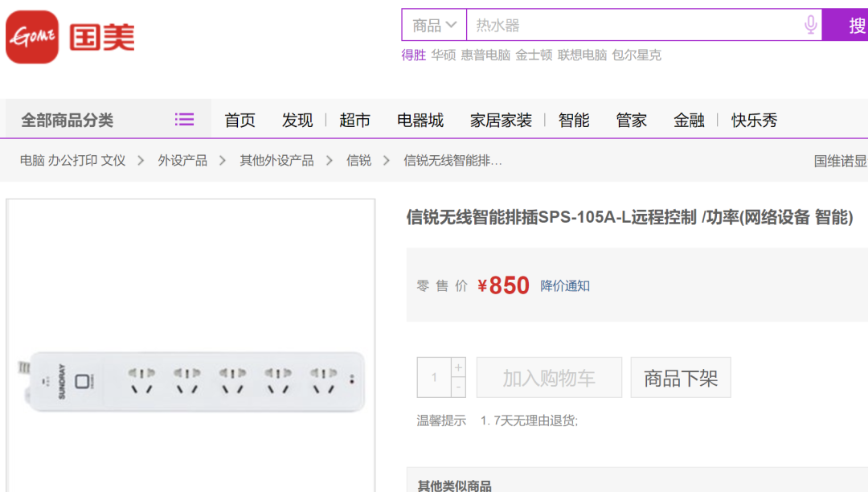Open 发现 nav item
The image size is (868, 492).
pyautogui.click(x=297, y=120)
